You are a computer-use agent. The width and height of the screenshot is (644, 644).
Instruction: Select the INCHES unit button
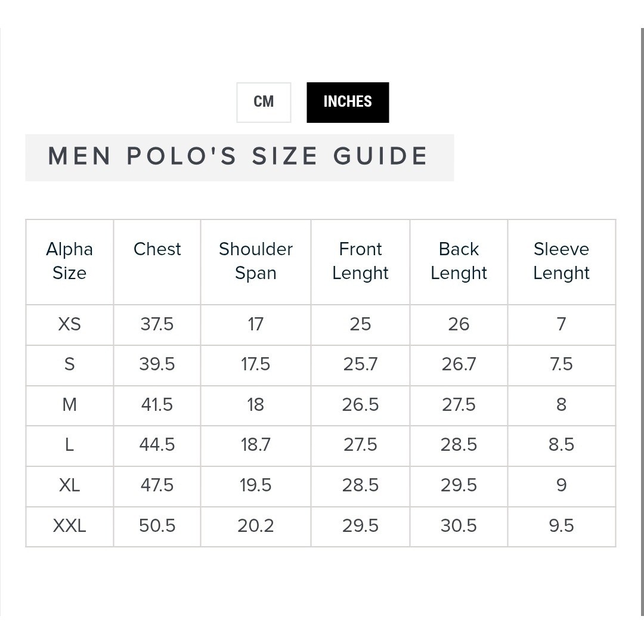tap(348, 103)
